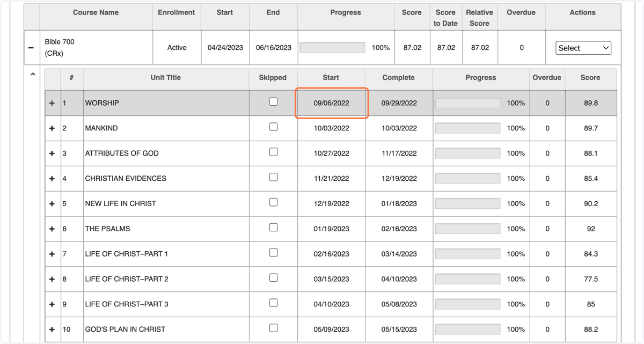This screenshot has width=644, height=344.
Task: Click the 89.8 WORSHIP score
Action: (591, 103)
